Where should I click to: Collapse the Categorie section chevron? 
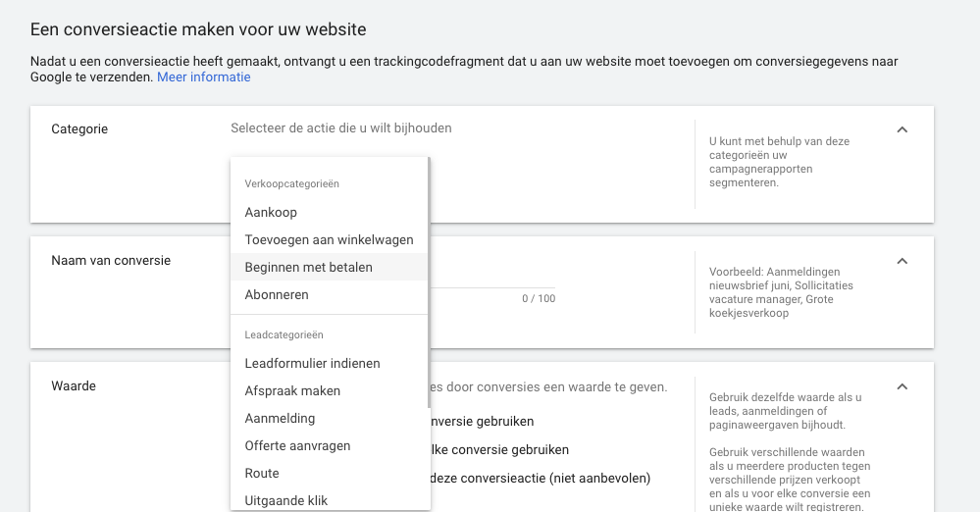pos(903,129)
